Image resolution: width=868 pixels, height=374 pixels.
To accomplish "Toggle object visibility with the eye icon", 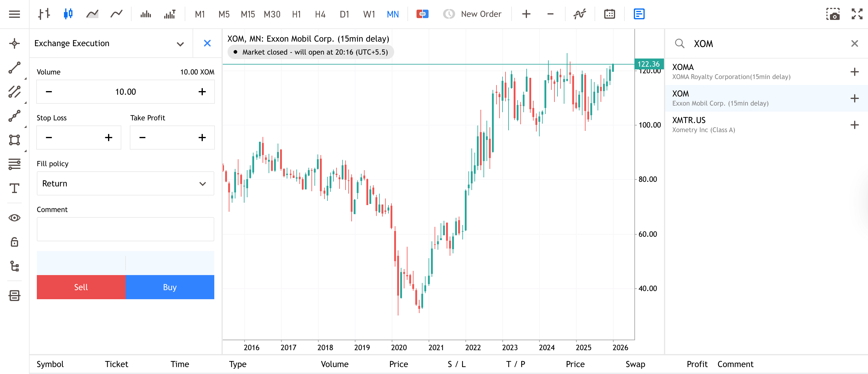I will [x=14, y=218].
